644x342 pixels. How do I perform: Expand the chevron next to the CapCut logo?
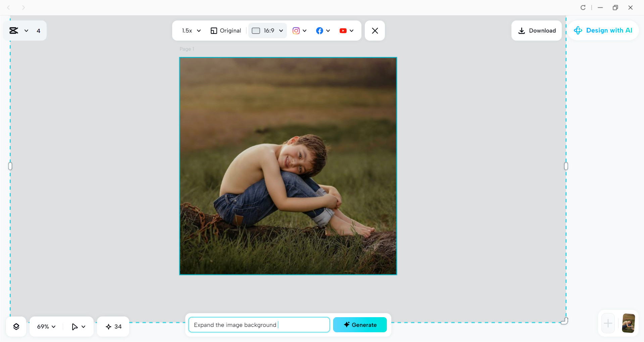26,31
